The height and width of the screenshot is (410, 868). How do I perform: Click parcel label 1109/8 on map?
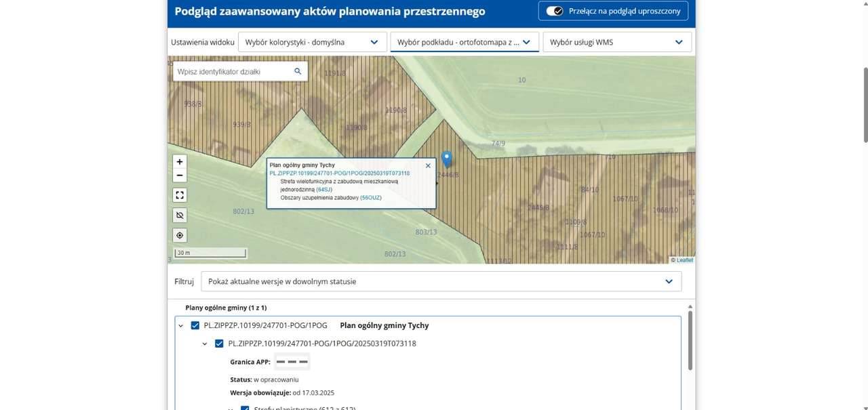coord(576,222)
